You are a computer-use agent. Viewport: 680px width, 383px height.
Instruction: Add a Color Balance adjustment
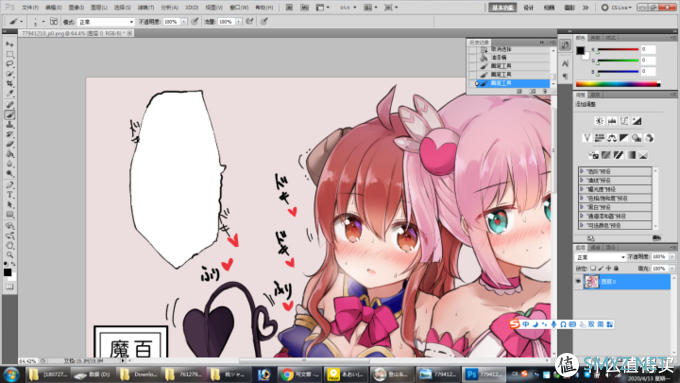point(612,138)
